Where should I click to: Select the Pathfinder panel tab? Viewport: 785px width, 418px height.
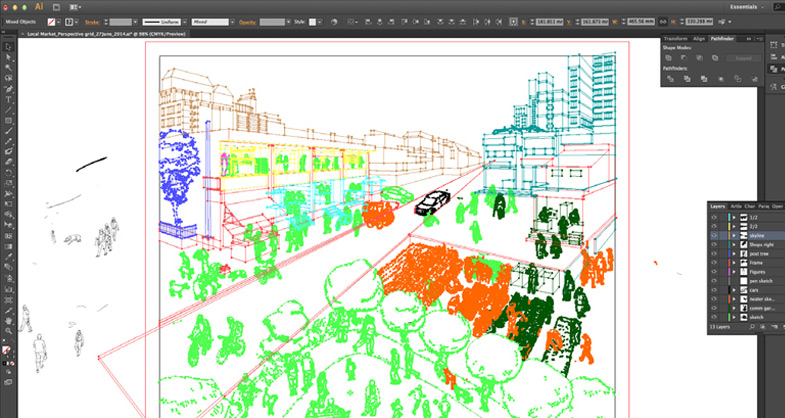pyautogui.click(x=722, y=39)
